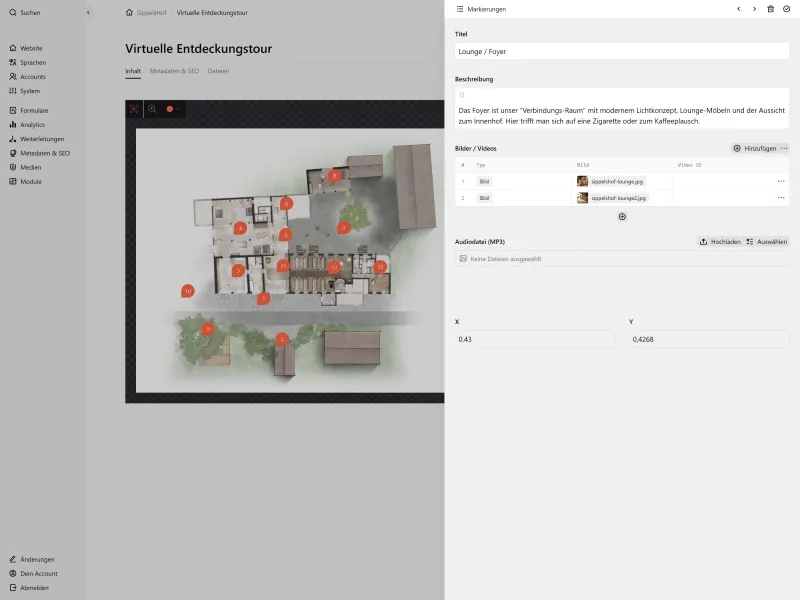
Task: Open the Dateien tab
Action: [218, 71]
